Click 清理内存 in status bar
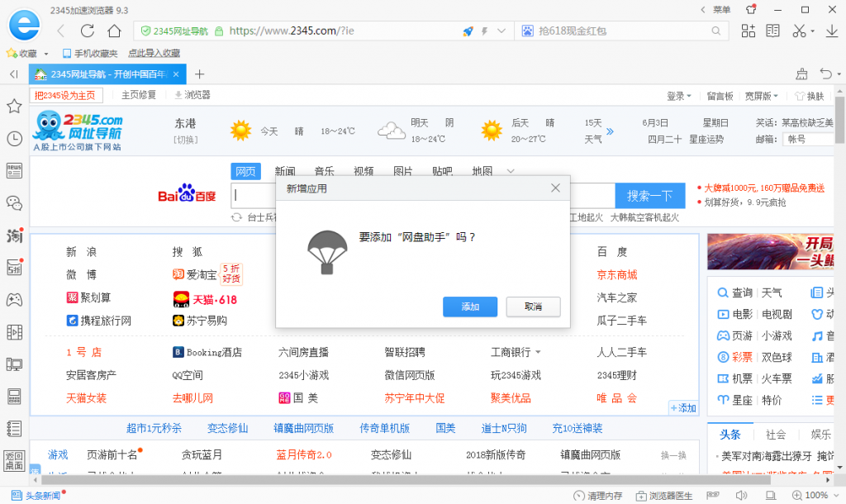Screen dimensions: 846x504 tap(598, 496)
